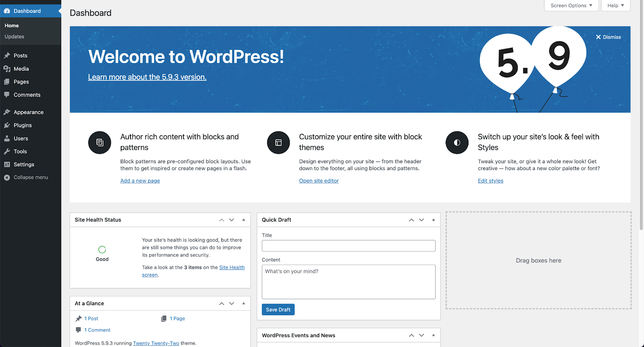The width and height of the screenshot is (644, 347).
Task: Click the Appearance paintbrush icon
Action: pyautogui.click(x=7, y=112)
